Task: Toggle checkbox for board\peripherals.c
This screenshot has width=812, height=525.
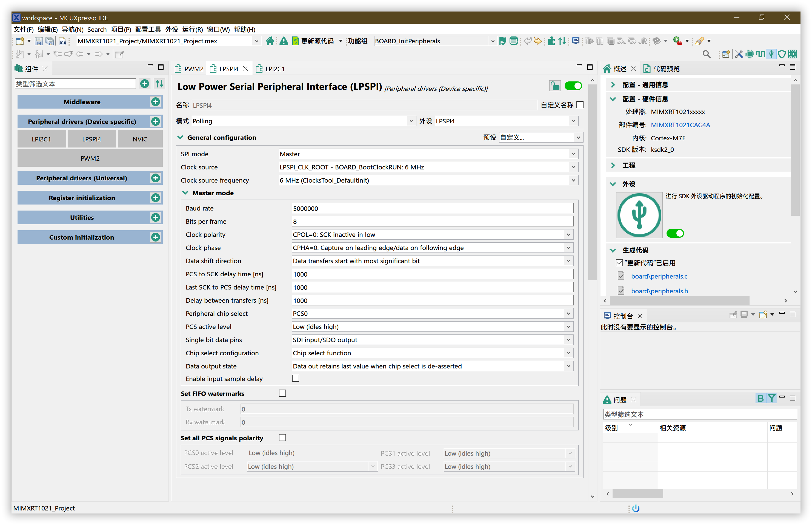Action: 621,276
